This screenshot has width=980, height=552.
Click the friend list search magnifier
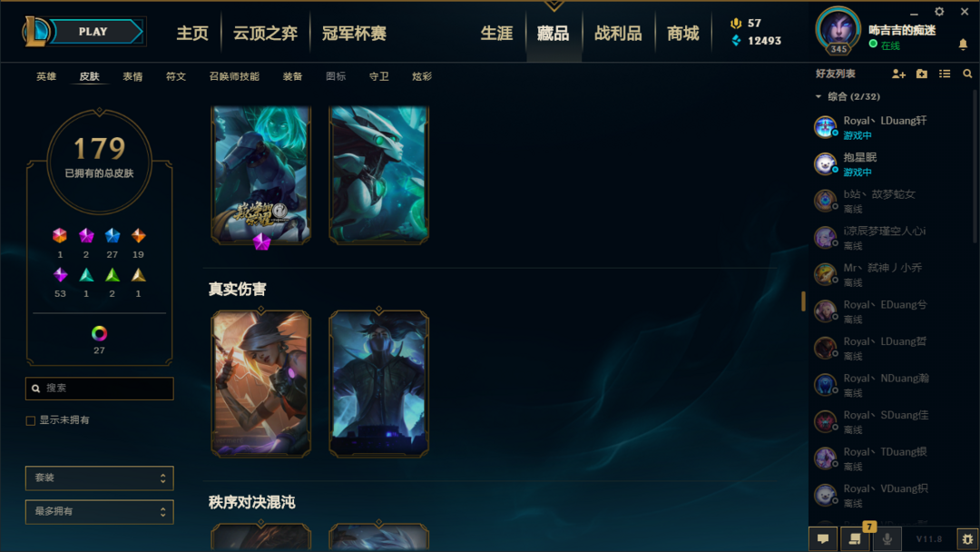967,74
